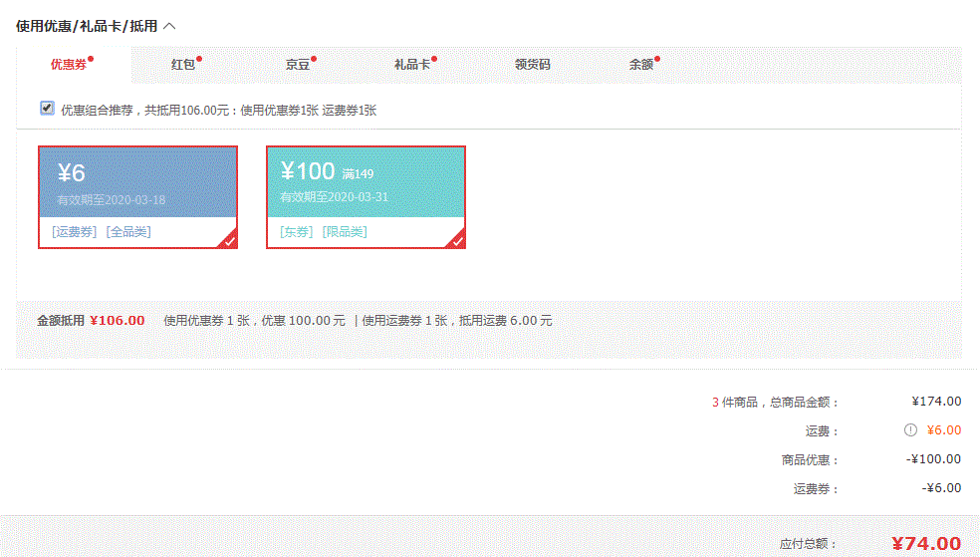Click the checkmark corner on ¥100 coupon

click(457, 240)
